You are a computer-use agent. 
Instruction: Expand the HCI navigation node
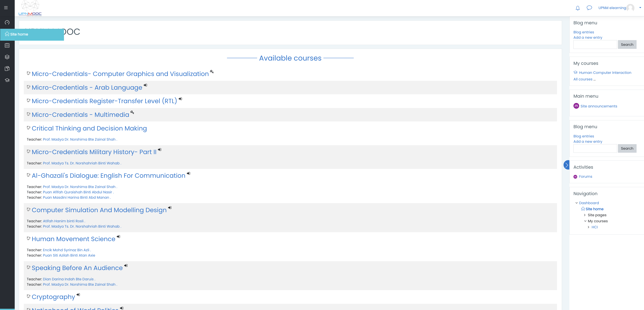[x=589, y=227]
